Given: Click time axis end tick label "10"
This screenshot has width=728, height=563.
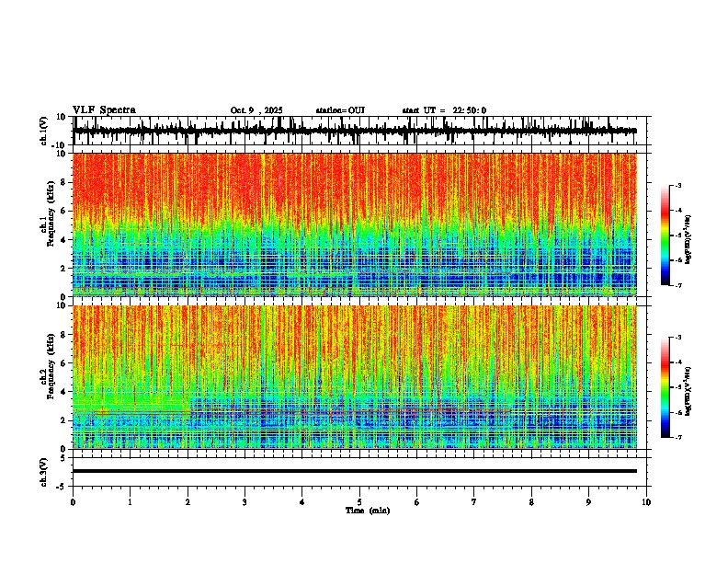Looking at the screenshot, I should 646,502.
